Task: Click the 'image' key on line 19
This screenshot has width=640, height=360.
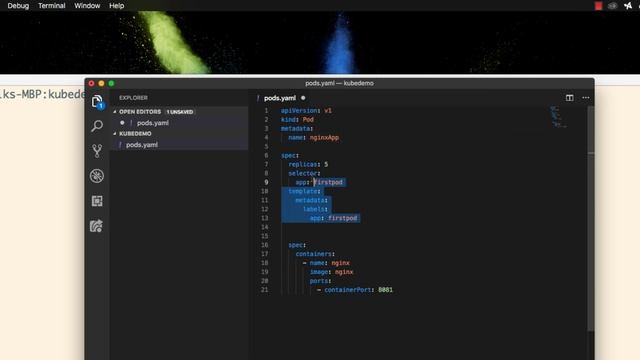Action: (x=319, y=272)
